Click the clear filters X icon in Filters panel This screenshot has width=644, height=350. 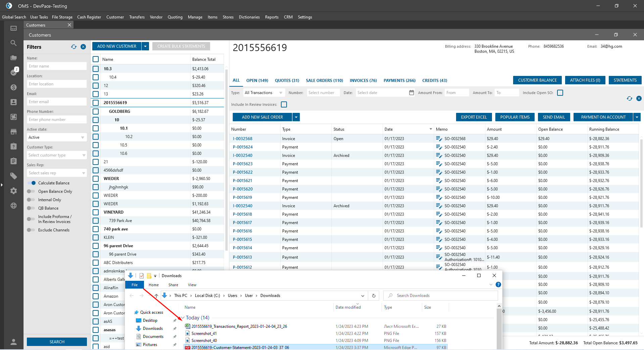pos(83,47)
